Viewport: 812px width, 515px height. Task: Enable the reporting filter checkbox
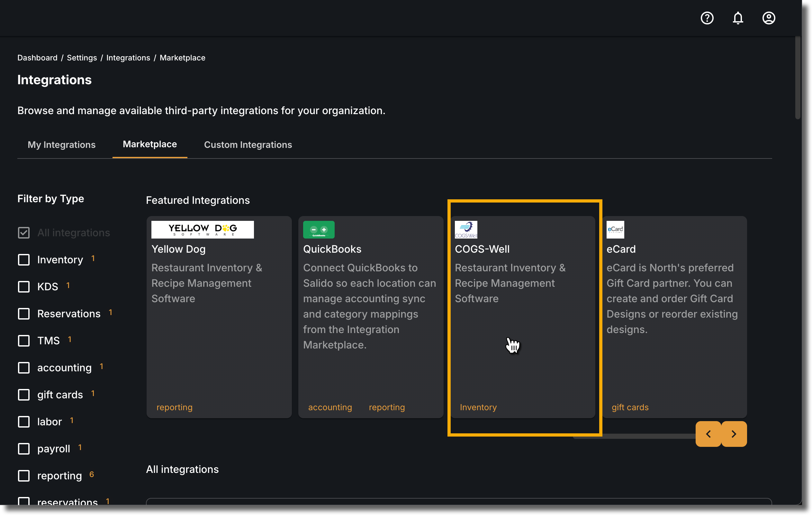(x=23, y=475)
